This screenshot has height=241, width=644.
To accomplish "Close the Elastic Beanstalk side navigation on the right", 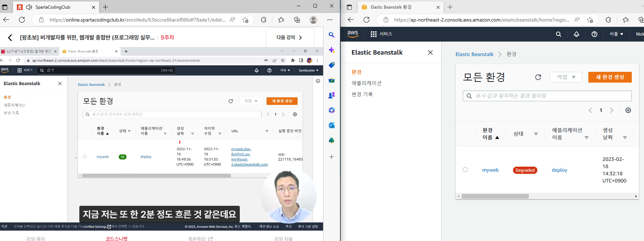I will [430, 52].
